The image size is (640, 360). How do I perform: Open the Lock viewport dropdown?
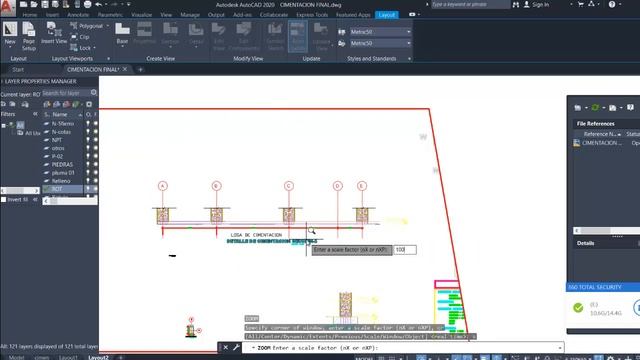[x=94, y=48]
